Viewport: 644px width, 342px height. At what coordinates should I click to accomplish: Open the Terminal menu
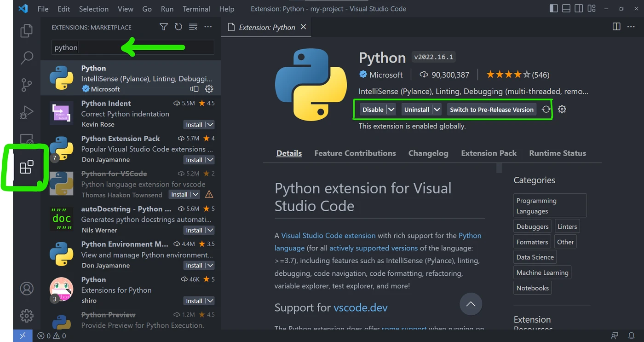pyautogui.click(x=196, y=9)
